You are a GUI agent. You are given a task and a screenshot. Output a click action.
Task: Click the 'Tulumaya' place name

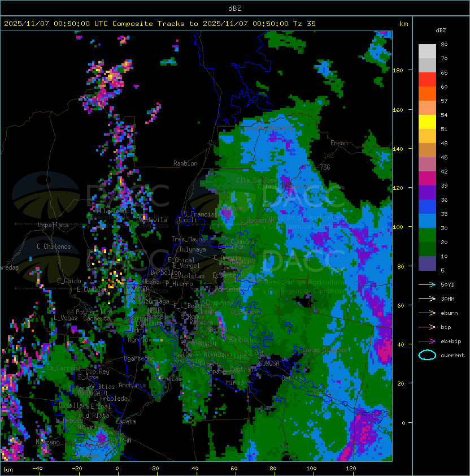tap(193, 249)
